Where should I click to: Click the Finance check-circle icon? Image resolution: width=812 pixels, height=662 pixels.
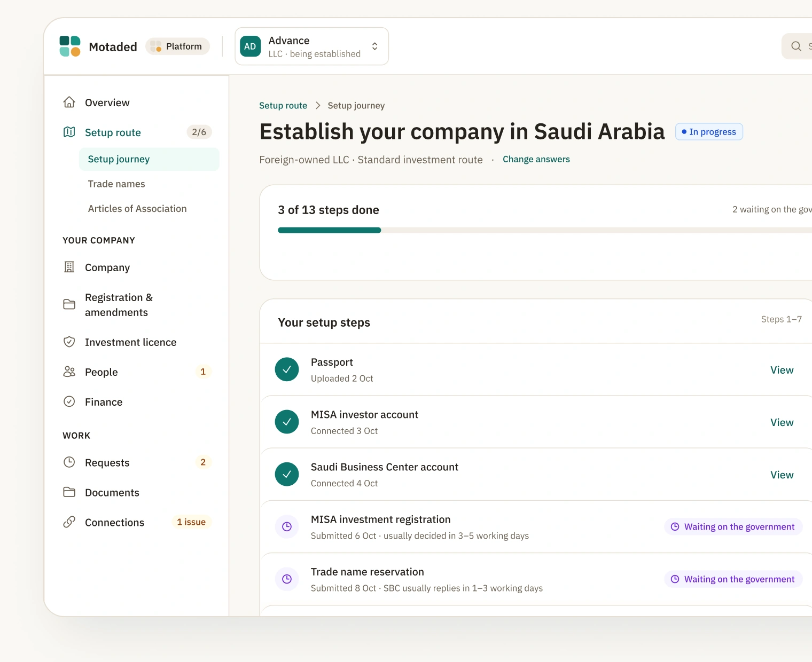click(69, 401)
